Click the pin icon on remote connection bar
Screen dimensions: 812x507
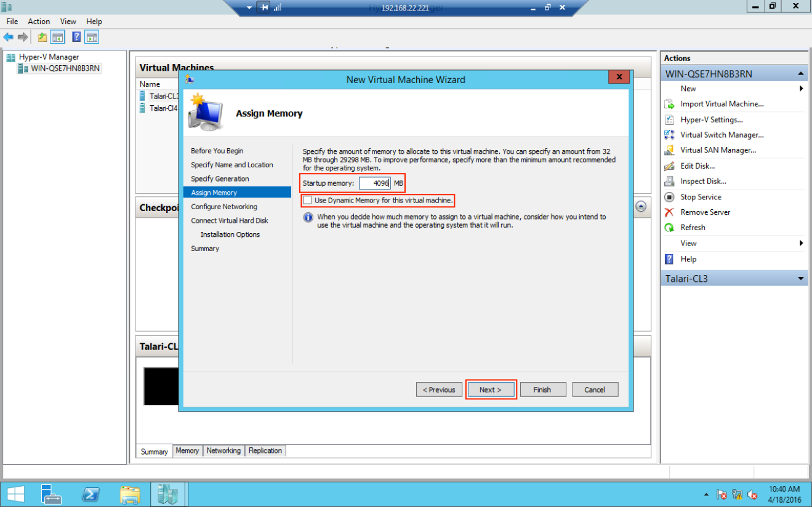264,7
